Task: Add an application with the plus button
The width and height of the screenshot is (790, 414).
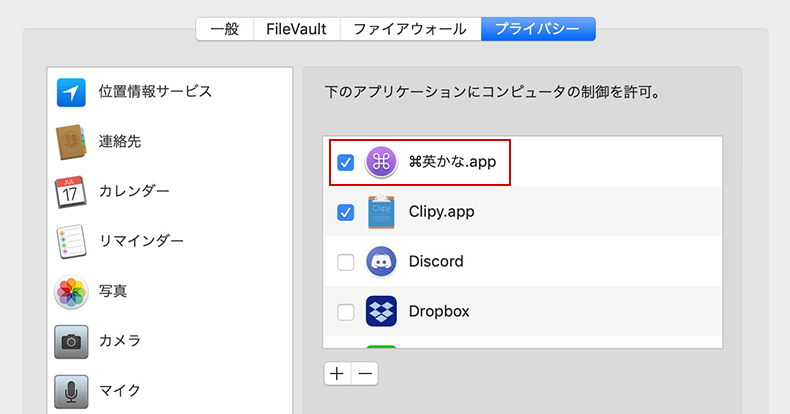Action: click(x=337, y=374)
